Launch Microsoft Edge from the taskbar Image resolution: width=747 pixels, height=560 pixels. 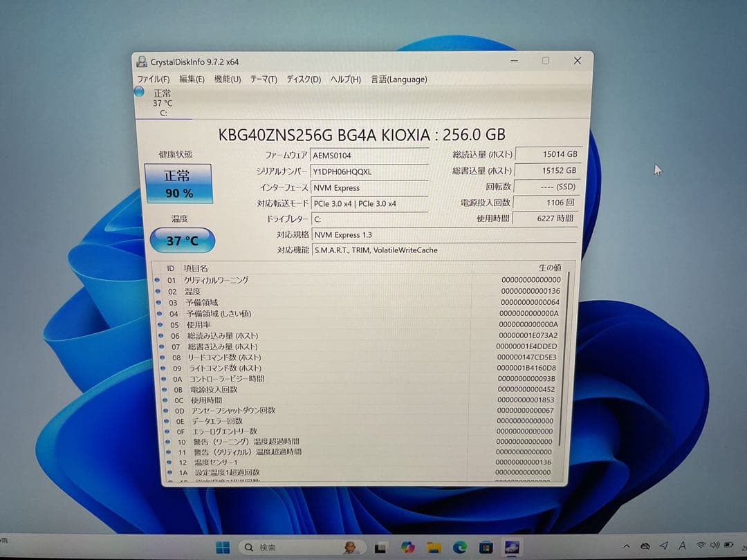click(x=459, y=546)
